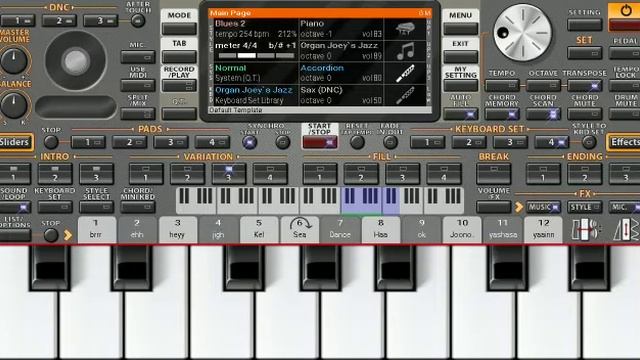Select ENDING 1
The height and width of the screenshot is (360, 640).
point(543,173)
